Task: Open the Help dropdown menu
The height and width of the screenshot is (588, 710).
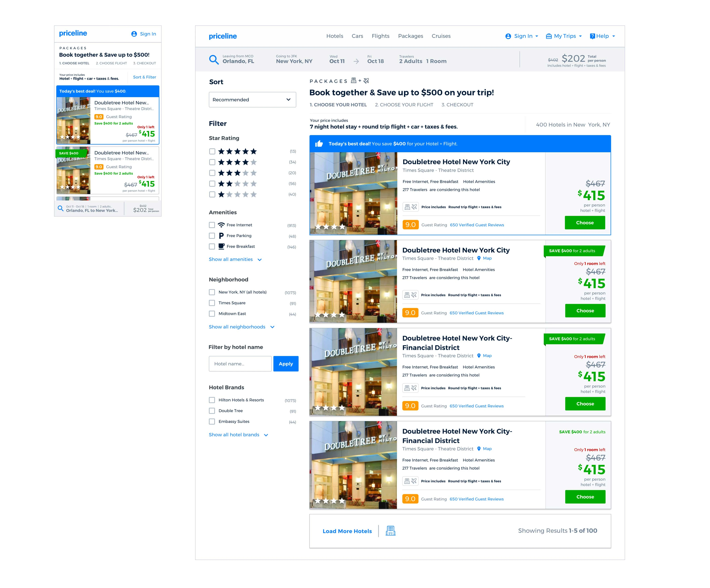Action: [603, 36]
